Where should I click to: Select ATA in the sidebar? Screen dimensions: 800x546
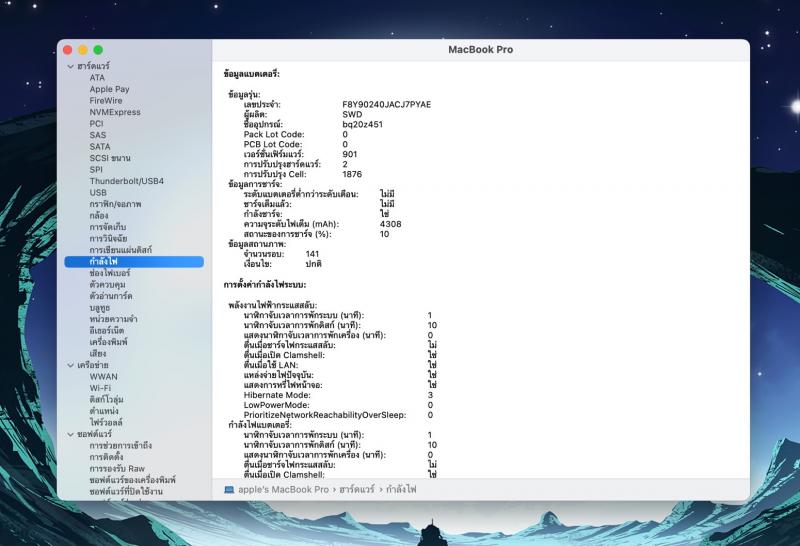[97, 78]
